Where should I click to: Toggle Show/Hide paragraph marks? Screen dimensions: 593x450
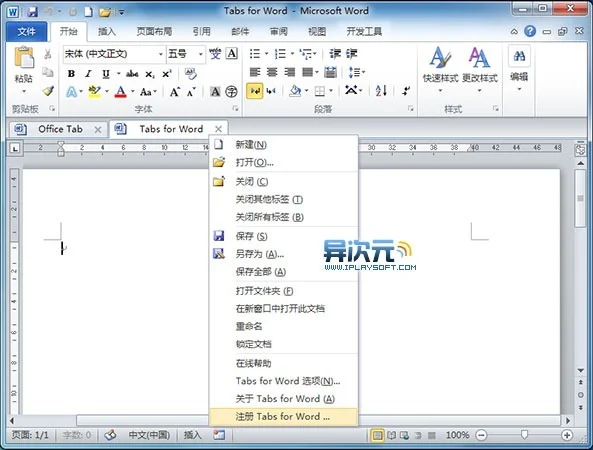pos(406,91)
